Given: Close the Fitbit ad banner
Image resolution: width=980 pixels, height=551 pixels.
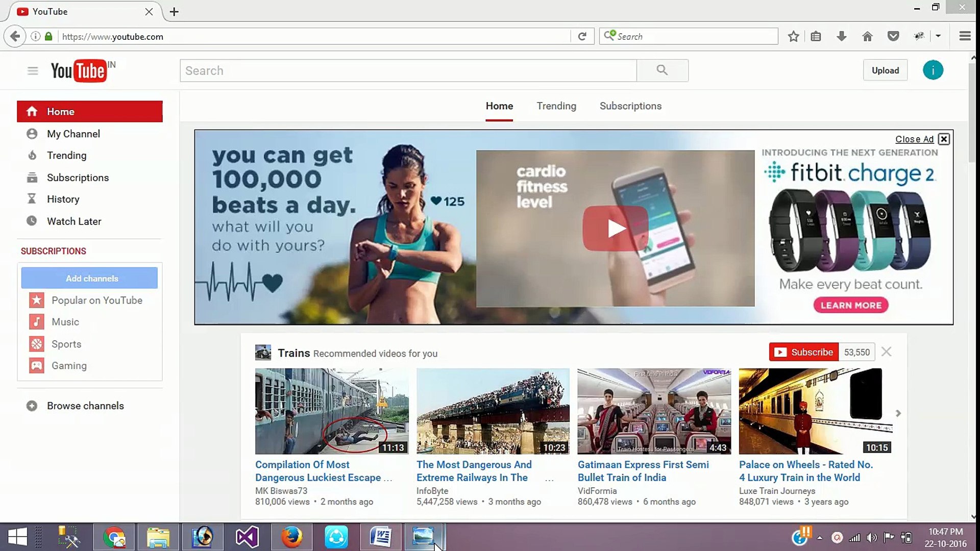Looking at the screenshot, I should coord(944,139).
